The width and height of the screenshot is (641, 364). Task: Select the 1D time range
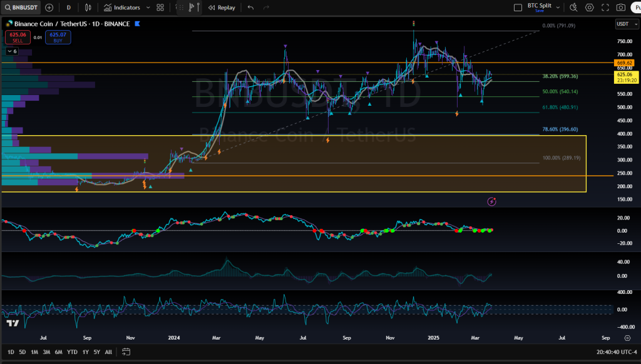pos(11,351)
